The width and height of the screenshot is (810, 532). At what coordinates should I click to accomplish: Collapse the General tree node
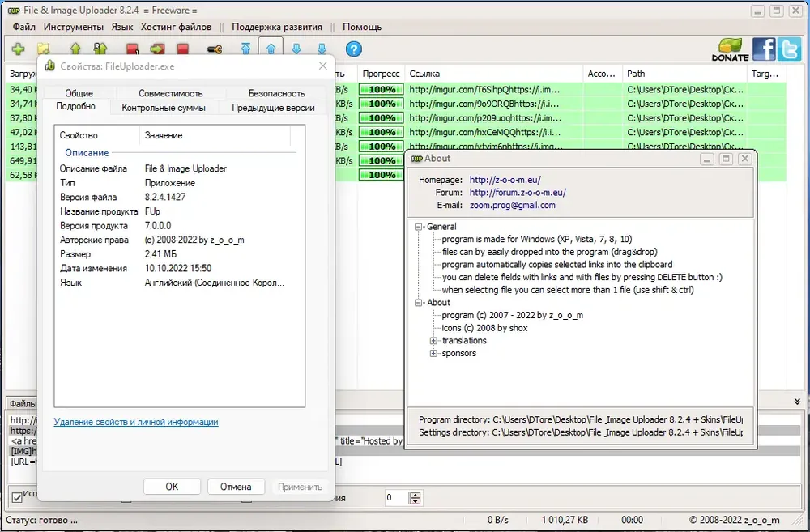click(x=419, y=227)
